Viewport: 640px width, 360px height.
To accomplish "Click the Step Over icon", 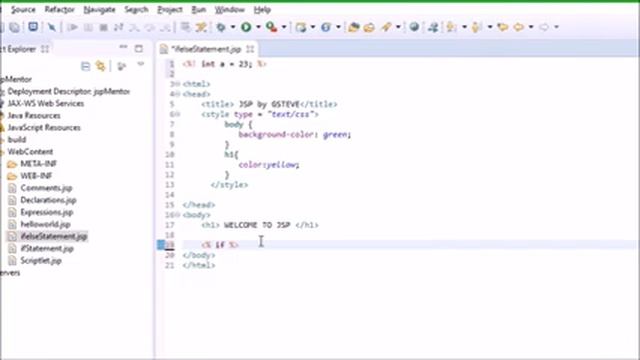I will (x=149, y=27).
